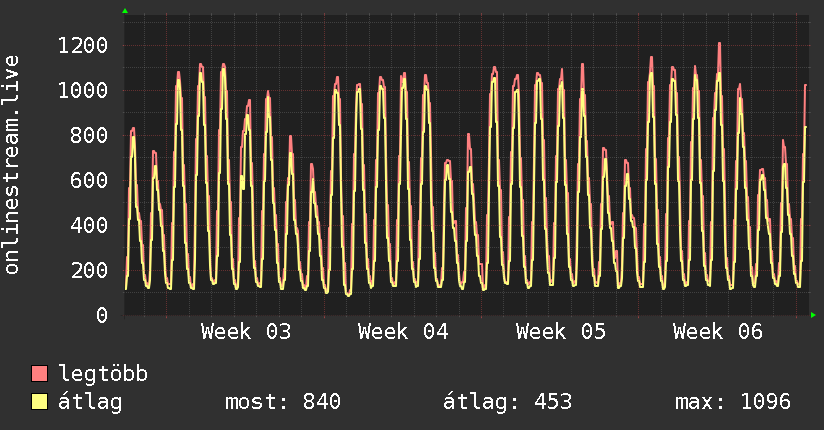Image resolution: width=824 pixels, height=430 pixels.
Task: Click the 'átlag: 453' statistic
Action: point(507,402)
